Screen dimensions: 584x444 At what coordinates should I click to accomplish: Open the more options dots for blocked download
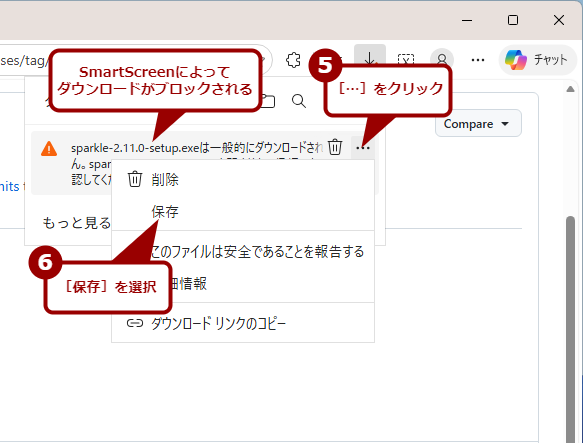click(363, 148)
